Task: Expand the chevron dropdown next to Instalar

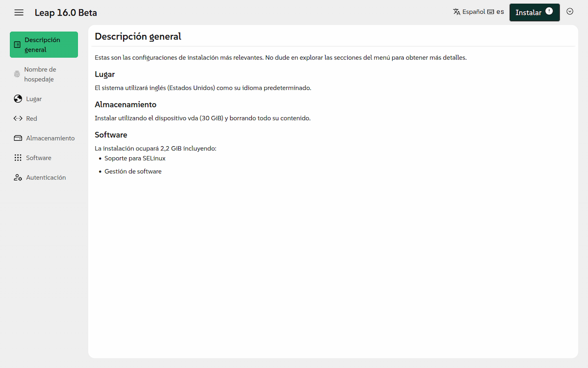Action: click(570, 11)
